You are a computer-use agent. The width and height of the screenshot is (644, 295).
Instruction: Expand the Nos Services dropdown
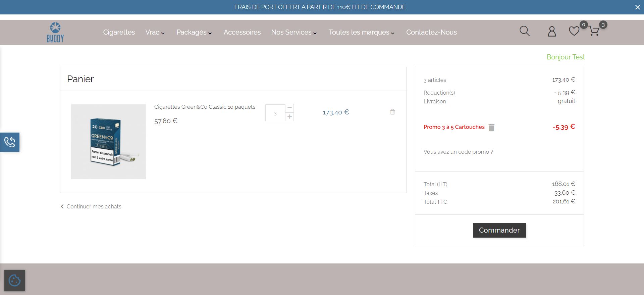294,32
